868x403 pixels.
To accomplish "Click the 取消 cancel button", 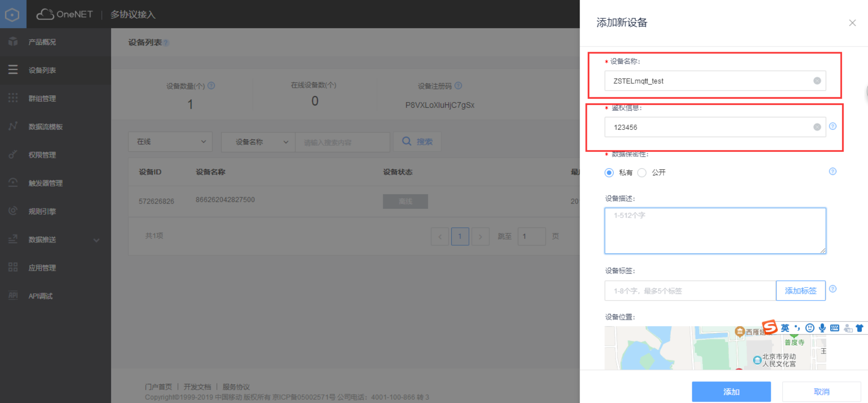I will click(x=822, y=391).
